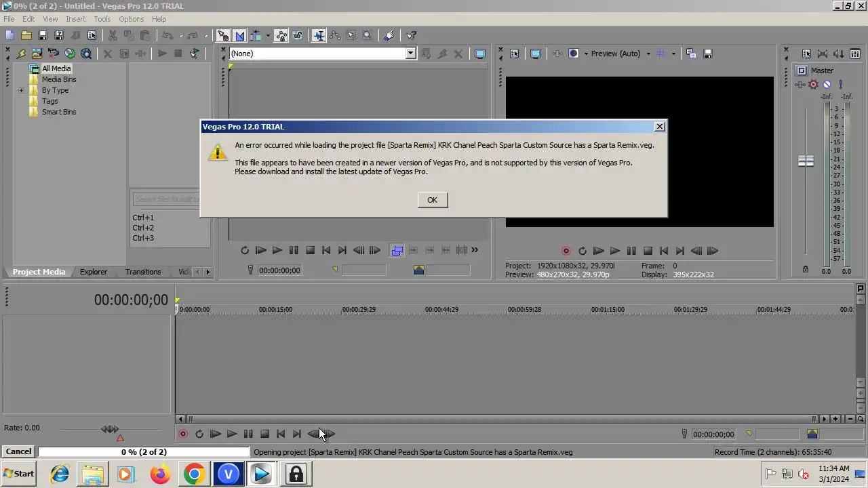The image size is (868, 488).
Task: Toggle Lock Envelopes to Events
Action: click(281, 35)
